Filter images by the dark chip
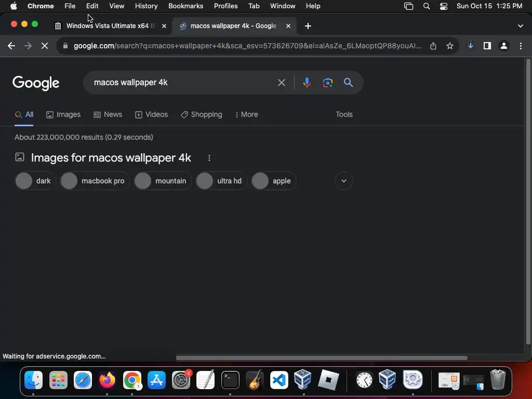This screenshot has width=532, height=399. pos(35,181)
